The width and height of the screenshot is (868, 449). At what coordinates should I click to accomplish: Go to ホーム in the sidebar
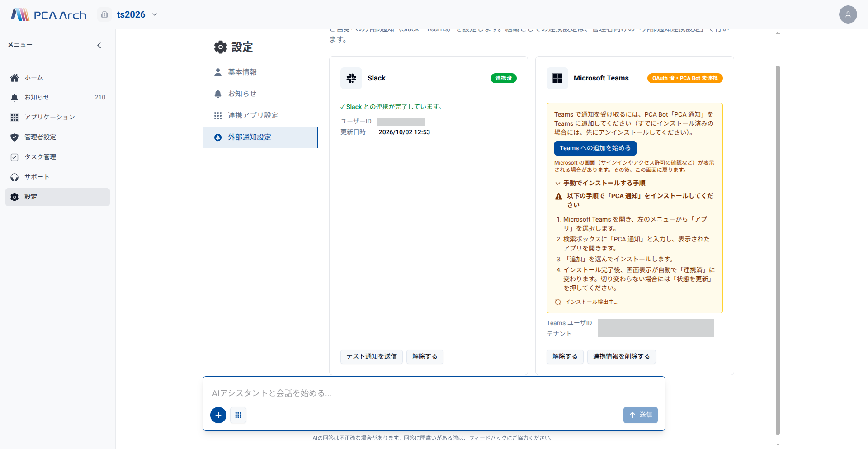pos(57,78)
